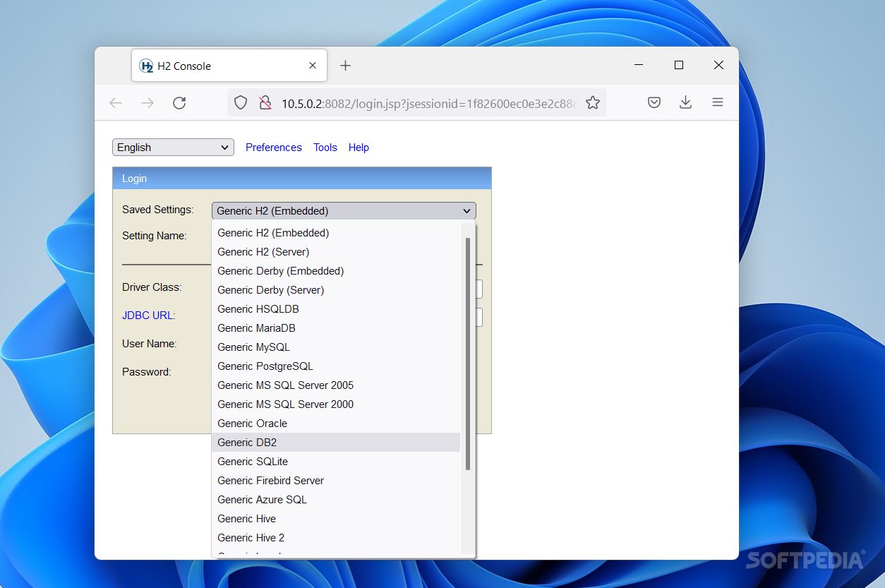
Task: Select Generic SQLite entry
Action: pyautogui.click(x=336, y=462)
